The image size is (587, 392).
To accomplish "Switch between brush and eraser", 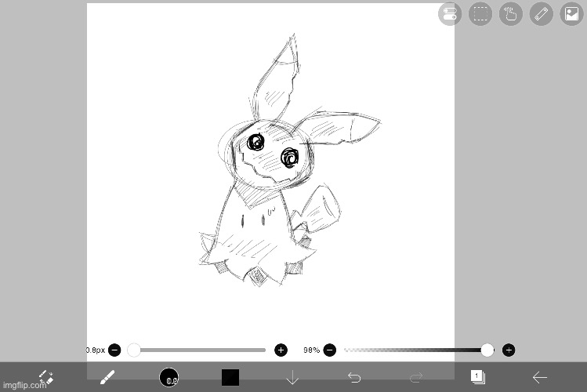I will pos(46,377).
